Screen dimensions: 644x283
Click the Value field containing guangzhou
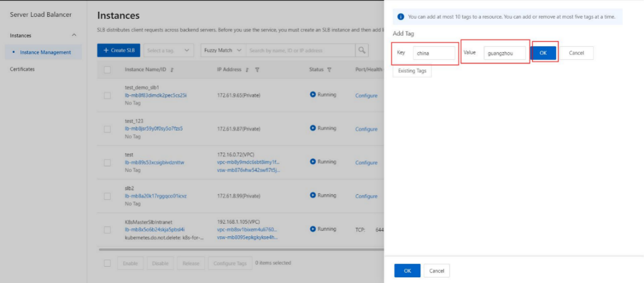504,53
